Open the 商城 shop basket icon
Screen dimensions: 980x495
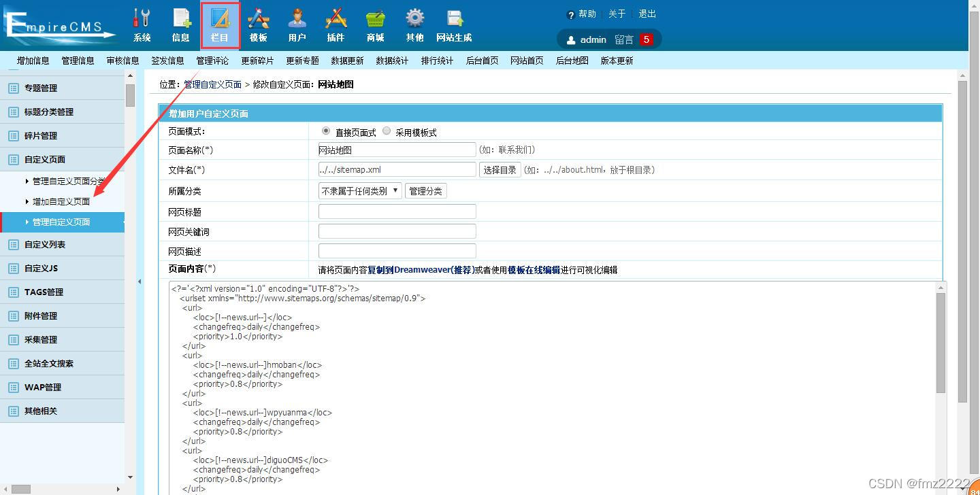click(376, 25)
